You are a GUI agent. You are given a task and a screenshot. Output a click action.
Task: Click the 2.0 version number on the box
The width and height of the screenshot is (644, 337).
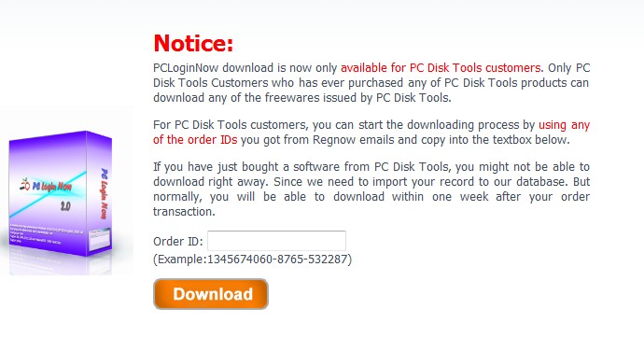pyautogui.click(x=65, y=206)
